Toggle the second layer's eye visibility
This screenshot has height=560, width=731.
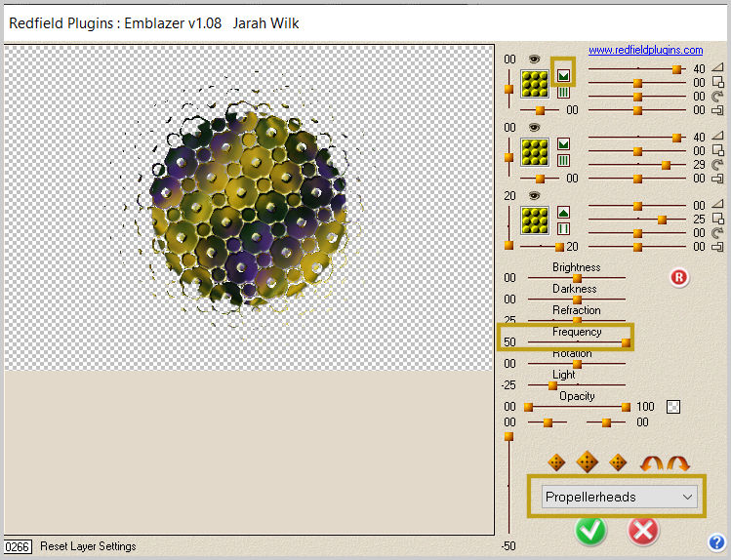(534, 127)
